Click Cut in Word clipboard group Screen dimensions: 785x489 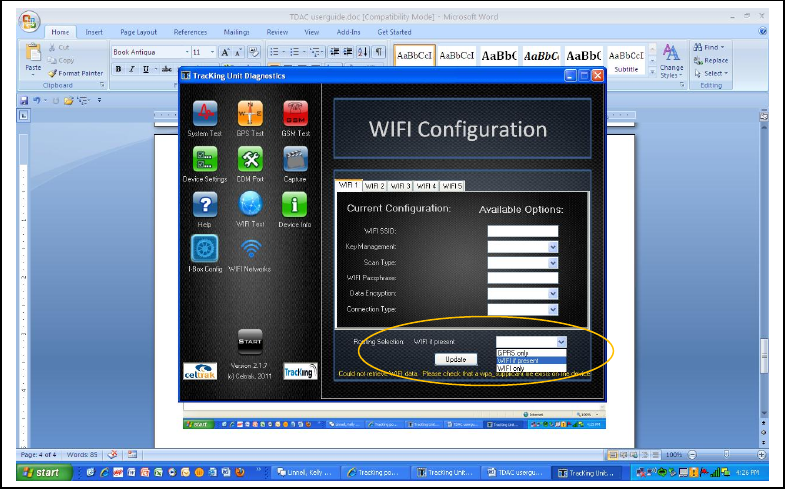(59, 48)
